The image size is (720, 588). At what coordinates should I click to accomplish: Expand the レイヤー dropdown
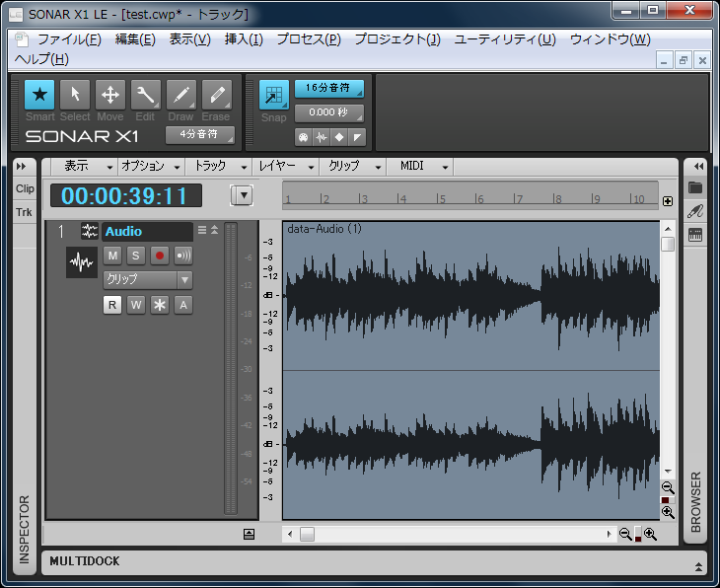point(286,167)
